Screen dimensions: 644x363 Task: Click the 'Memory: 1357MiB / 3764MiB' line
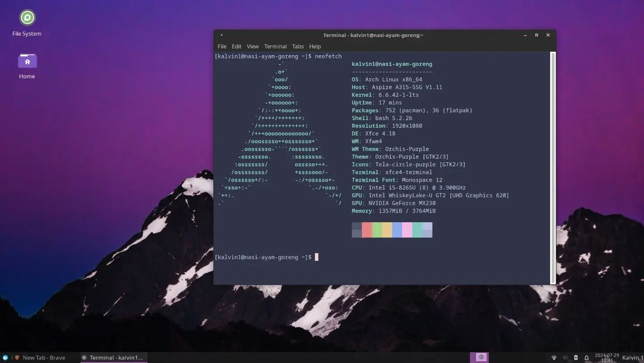tap(394, 211)
